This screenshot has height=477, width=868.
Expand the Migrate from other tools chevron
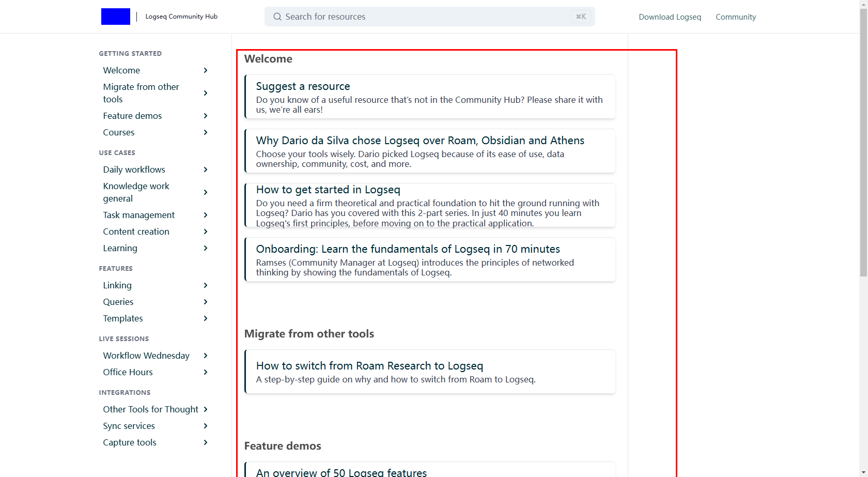206,93
